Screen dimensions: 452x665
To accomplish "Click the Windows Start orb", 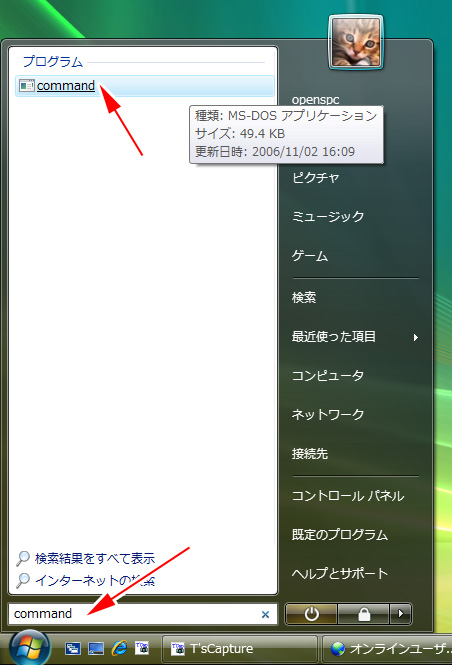I will click(30, 648).
